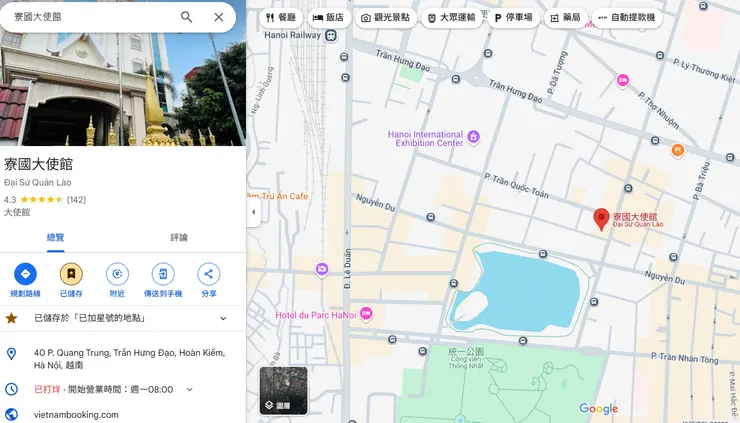
Task: Click the 統一公園 park label
Action: (x=466, y=352)
